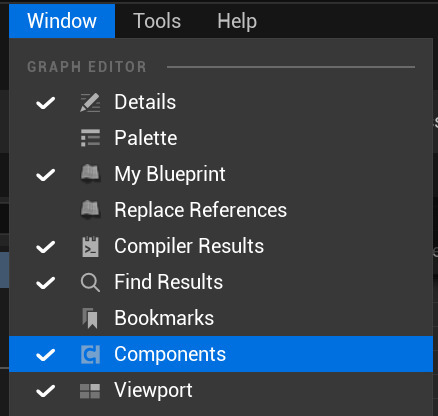This screenshot has height=416, width=438.
Task: Open the Tools menu
Action: point(157,21)
